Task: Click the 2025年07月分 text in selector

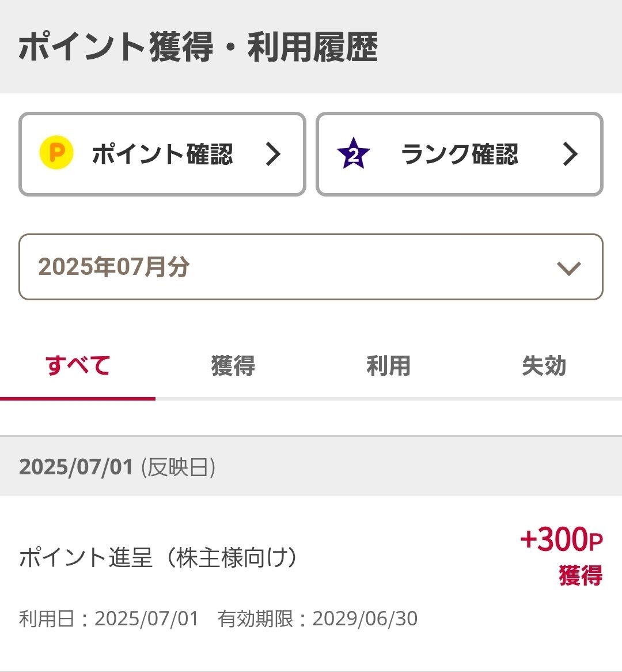Action: [x=114, y=267]
